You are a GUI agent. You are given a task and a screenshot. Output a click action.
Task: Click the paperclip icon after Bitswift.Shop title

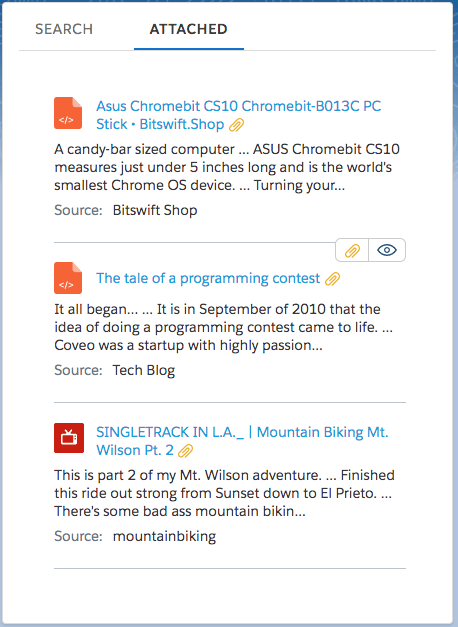[x=236, y=125]
